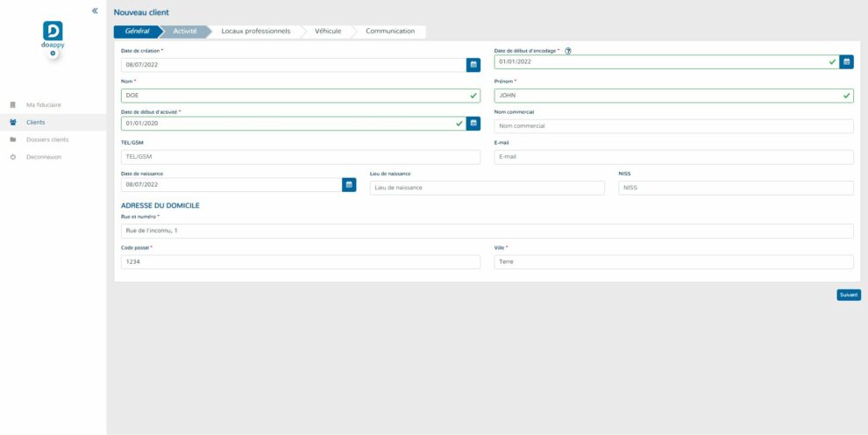This screenshot has width=868, height=435.
Task: Go to Locaux professionnels tab
Action: [x=255, y=31]
